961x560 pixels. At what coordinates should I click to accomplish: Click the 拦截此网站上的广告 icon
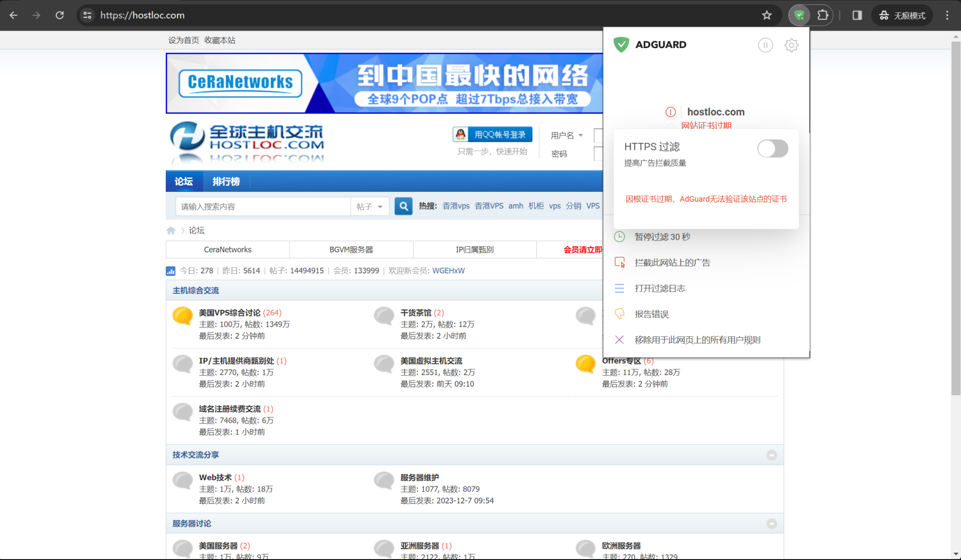620,262
